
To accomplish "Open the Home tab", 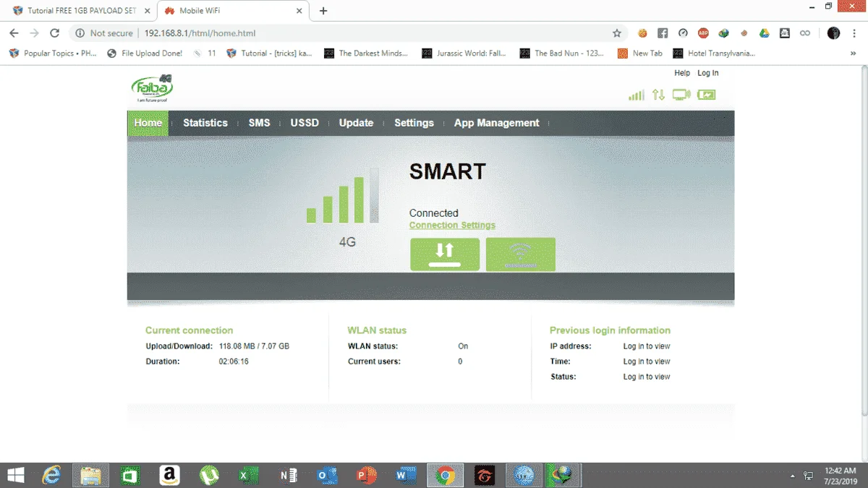I will (148, 123).
